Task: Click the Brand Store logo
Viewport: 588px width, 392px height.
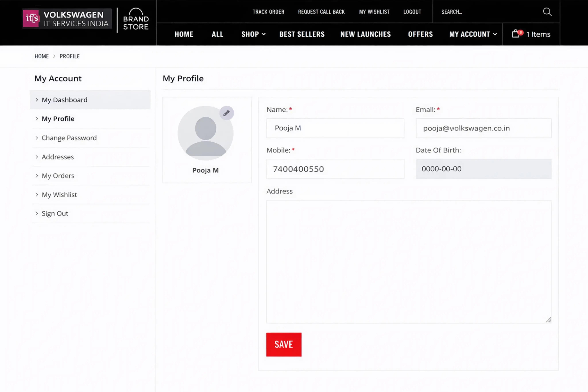Action: click(x=135, y=19)
